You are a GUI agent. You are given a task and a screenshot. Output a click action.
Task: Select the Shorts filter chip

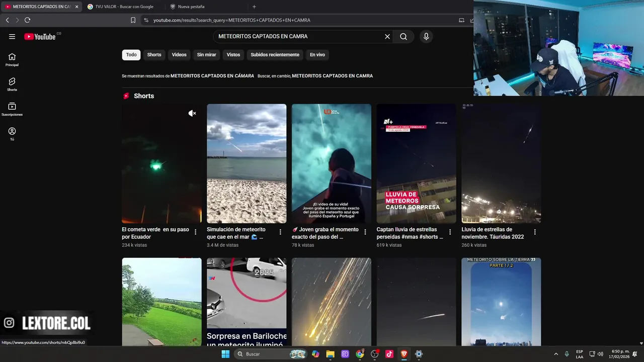(x=154, y=55)
